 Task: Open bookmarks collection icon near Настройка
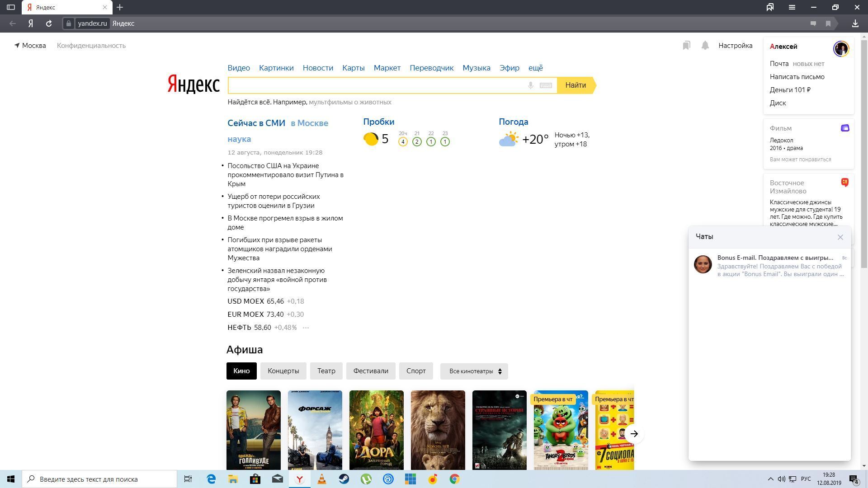pyautogui.click(x=686, y=46)
